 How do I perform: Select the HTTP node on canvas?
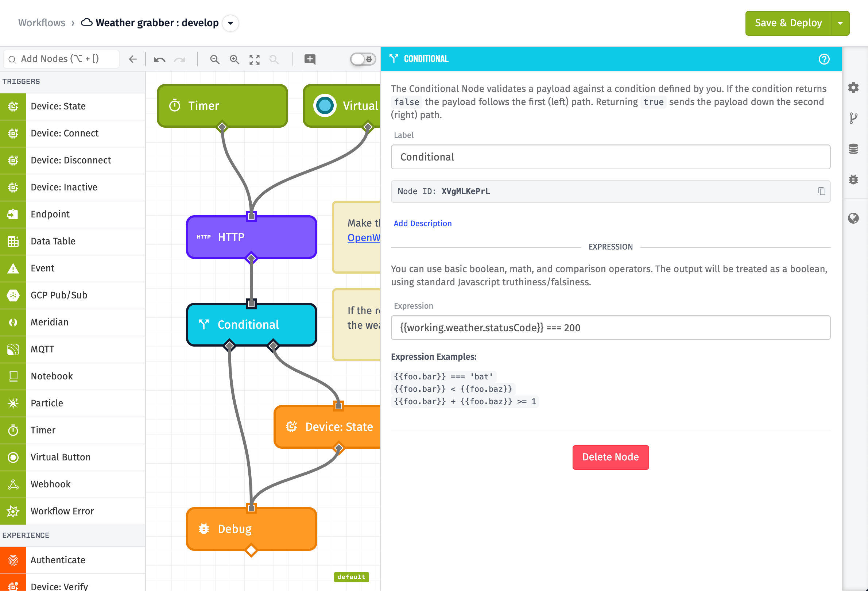coord(251,237)
